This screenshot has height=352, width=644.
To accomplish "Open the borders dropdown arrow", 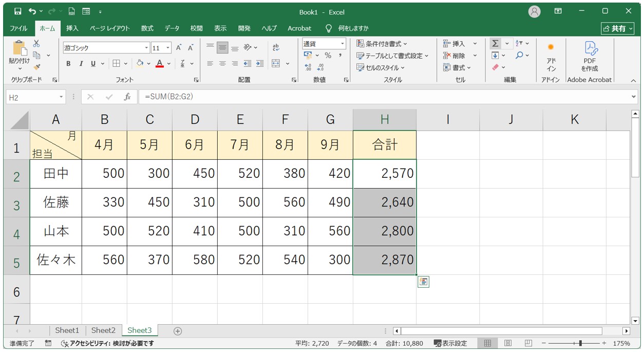I will pyautogui.click(x=126, y=64).
